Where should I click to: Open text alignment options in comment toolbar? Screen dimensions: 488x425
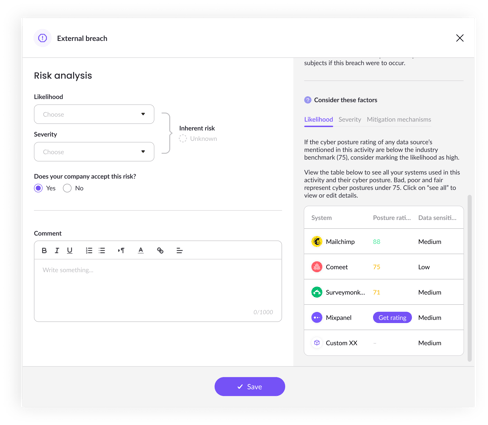179,250
